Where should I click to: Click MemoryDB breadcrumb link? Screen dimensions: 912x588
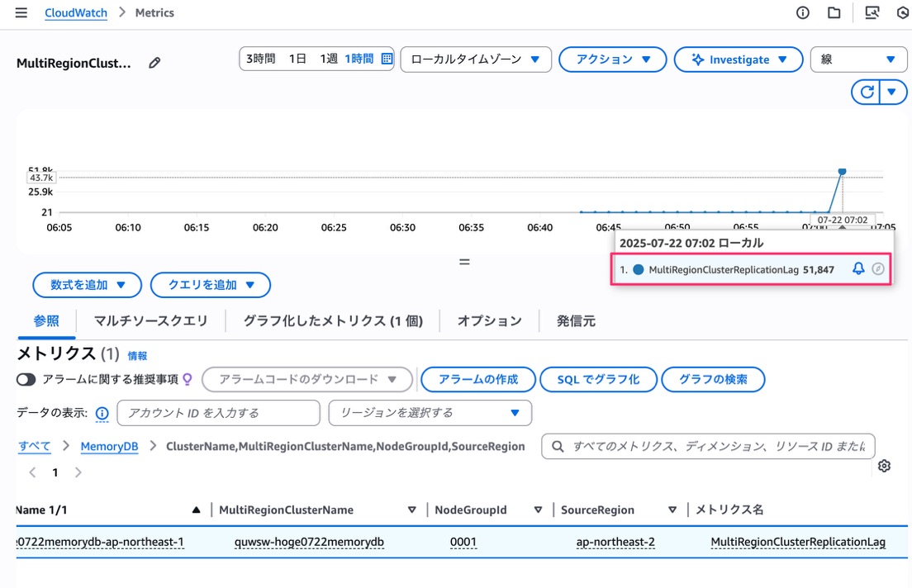109,446
